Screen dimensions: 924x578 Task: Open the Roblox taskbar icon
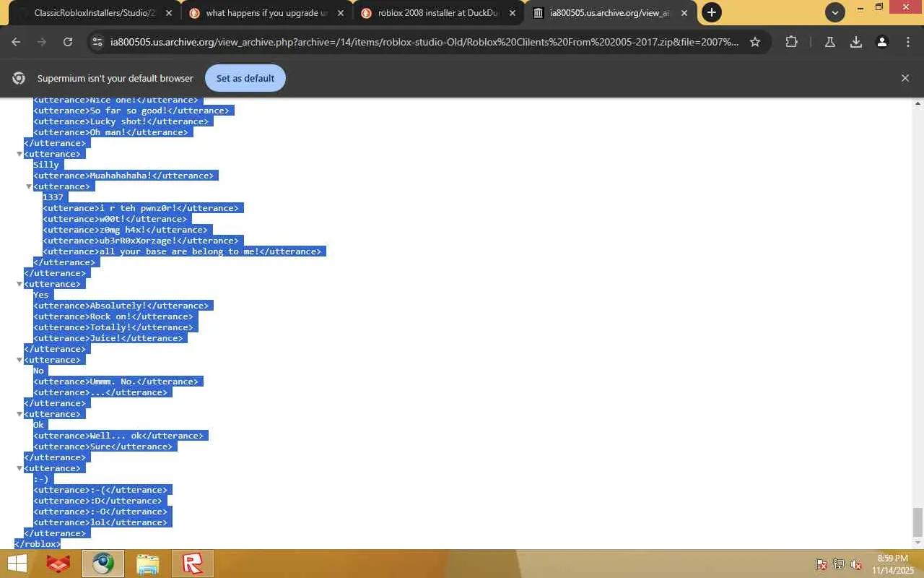(193, 564)
